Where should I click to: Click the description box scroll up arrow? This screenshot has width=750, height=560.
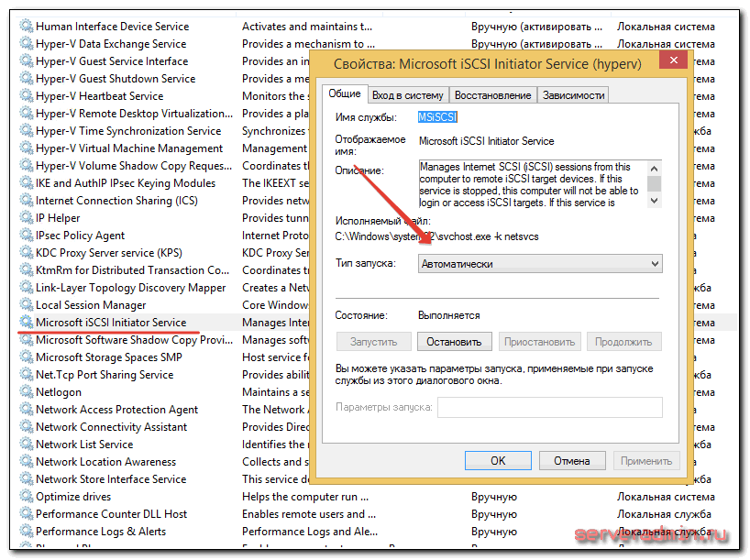655,169
